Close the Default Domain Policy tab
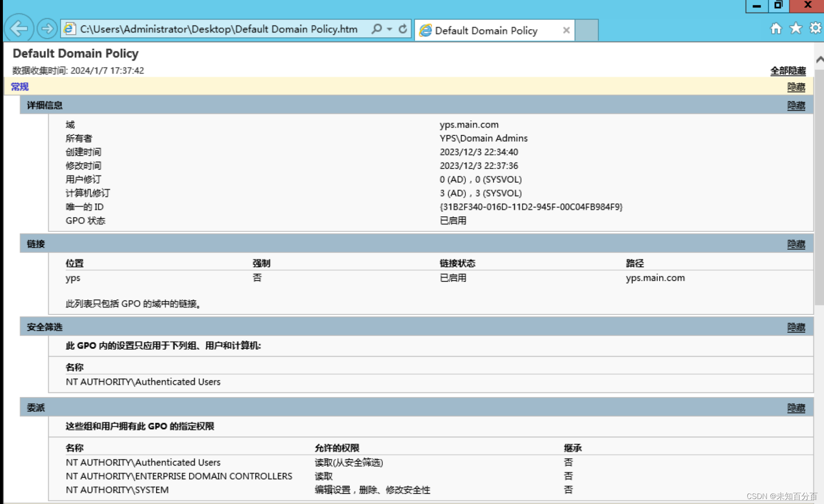This screenshot has width=824, height=504. (x=566, y=30)
